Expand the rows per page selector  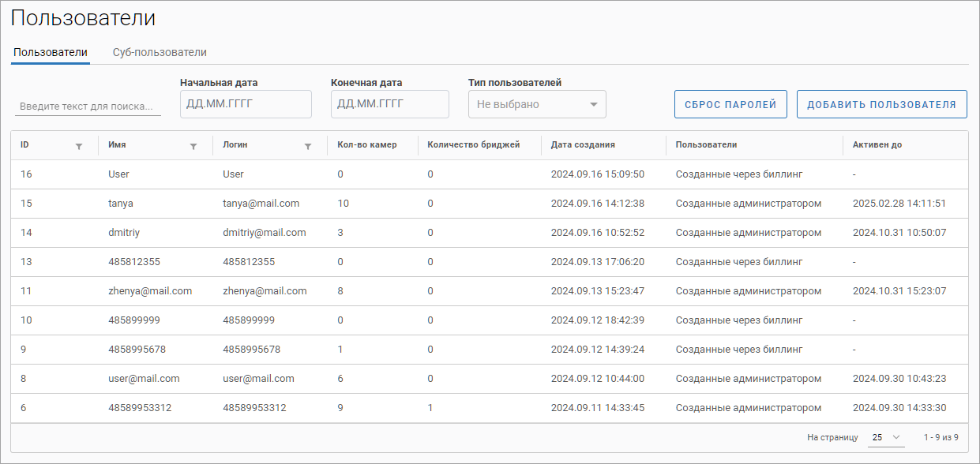click(x=886, y=437)
